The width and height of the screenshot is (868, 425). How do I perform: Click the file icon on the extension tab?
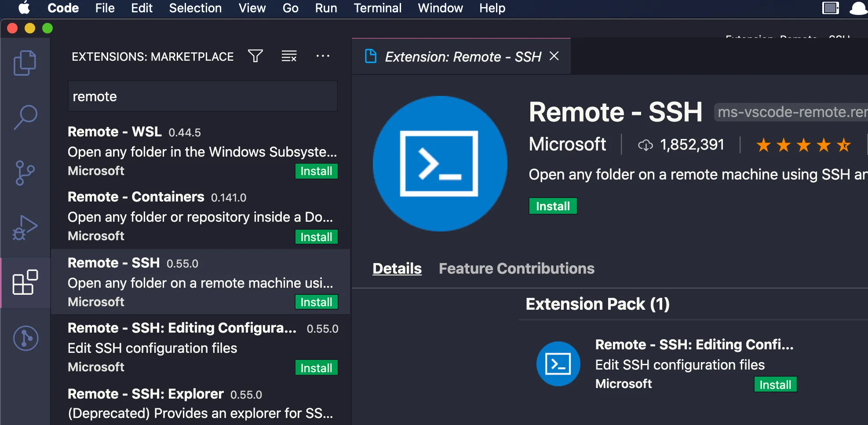pyautogui.click(x=371, y=56)
